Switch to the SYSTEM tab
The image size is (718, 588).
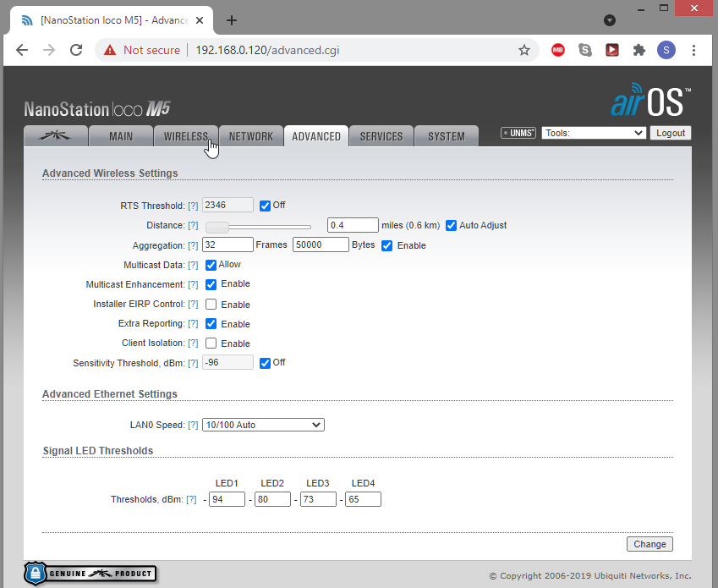447,136
